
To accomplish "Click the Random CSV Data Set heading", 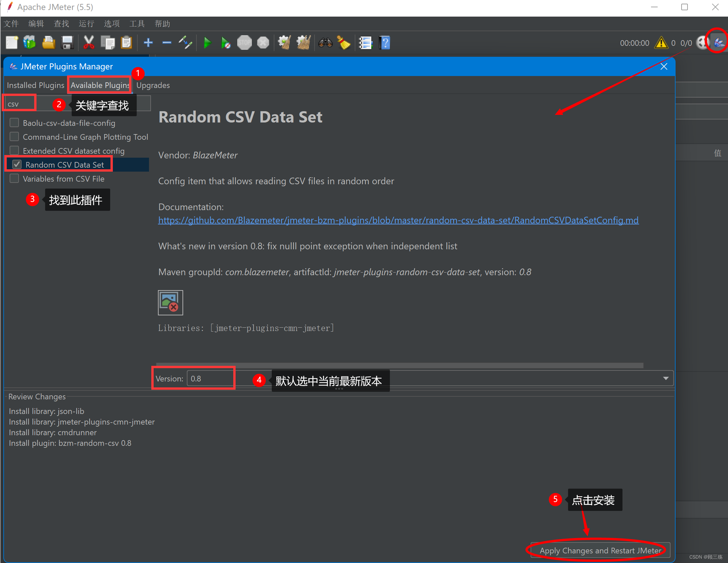I will (240, 117).
